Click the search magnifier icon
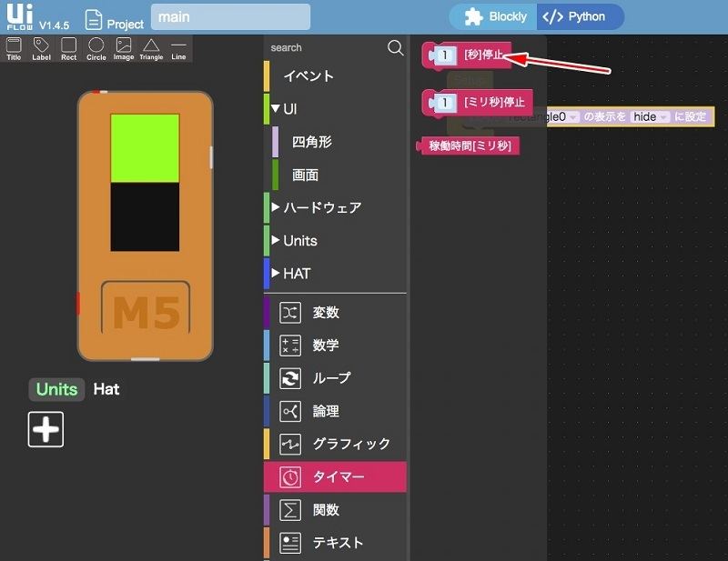Viewport: 728px width, 561px height. click(395, 48)
